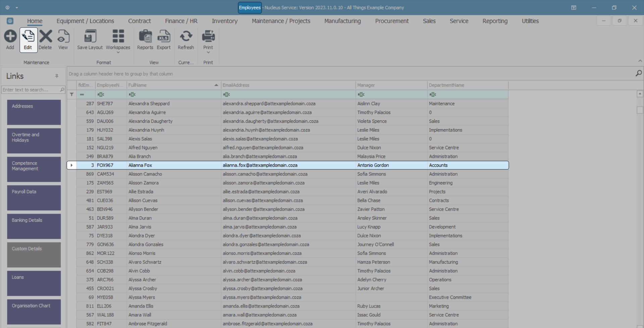Image resolution: width=644 pixels, height=328 pixels.
Task: Switch to the Reporting tab
Action: (x=495, y=21)
